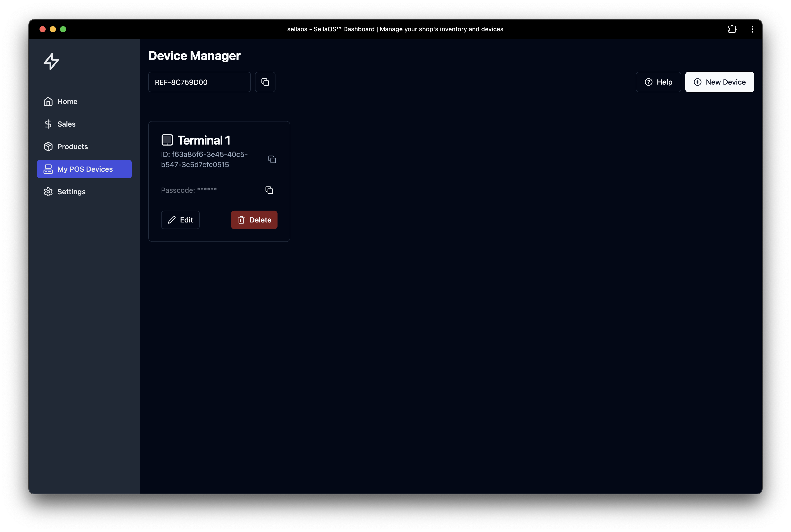The image size is (791, 532).
Task: Copy the reference code REF-8C759D00
Action: click(x=265, y=82)
